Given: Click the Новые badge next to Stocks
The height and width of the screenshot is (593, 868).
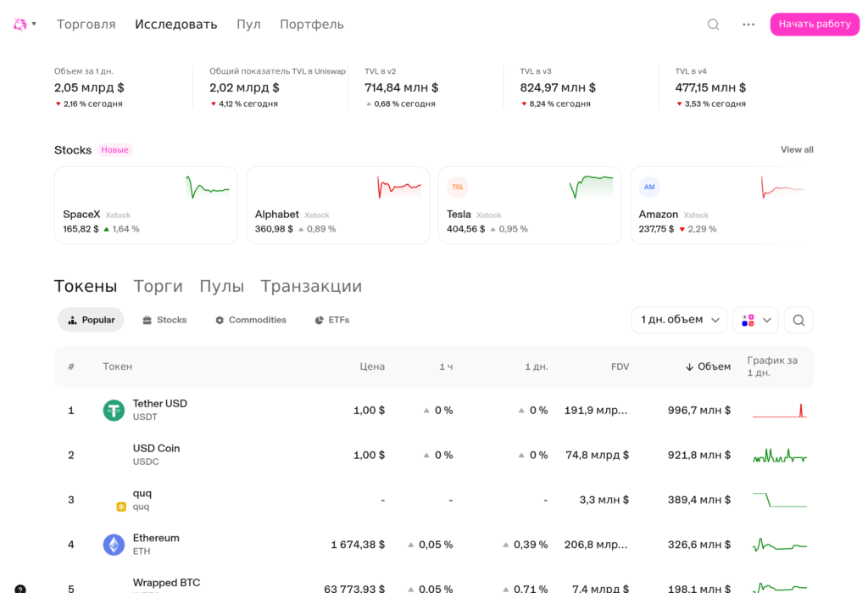Looking at the screenshot, I should tap(114, 149).
